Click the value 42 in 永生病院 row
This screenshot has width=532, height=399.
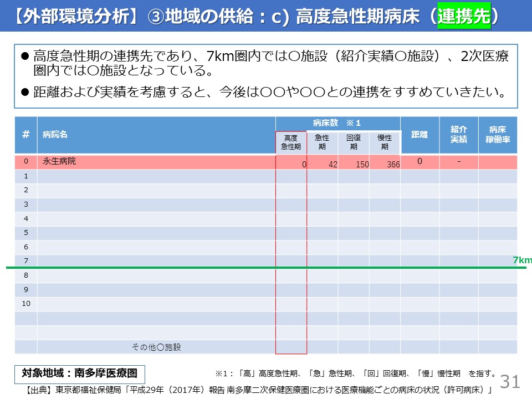coord(333,165)
